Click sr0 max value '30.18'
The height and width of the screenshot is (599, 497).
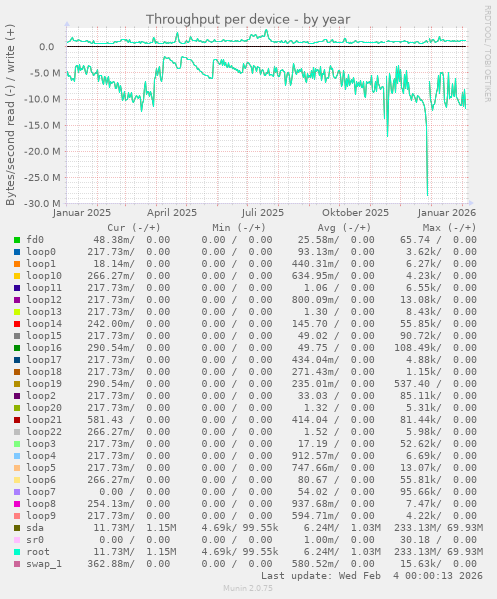click(x=414, y=540)
